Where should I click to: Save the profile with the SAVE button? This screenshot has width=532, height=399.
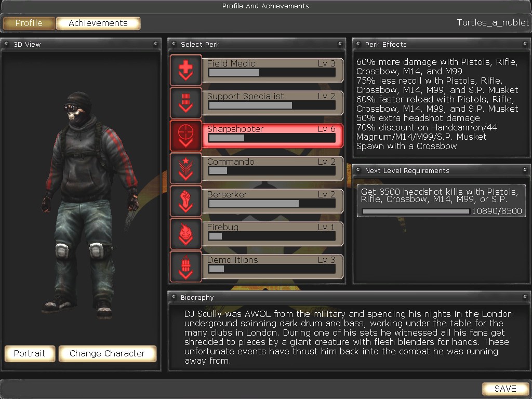coord(505,389)
